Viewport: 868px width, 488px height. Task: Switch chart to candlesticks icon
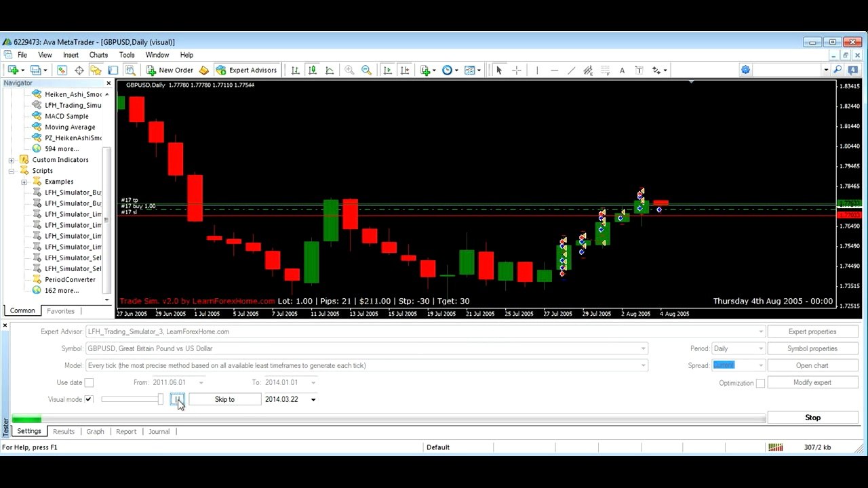(313, 70)
